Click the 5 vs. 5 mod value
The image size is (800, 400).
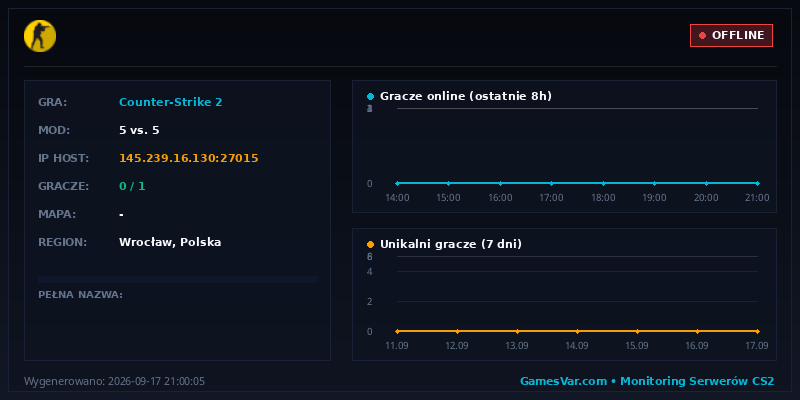tap(139, 130)
